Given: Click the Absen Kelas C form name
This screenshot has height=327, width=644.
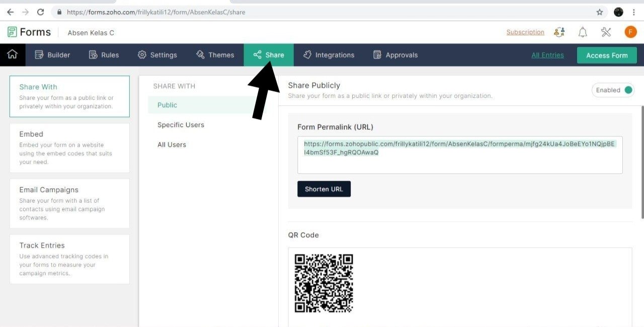Looking at the screenshot, I should tap(91, 33).
